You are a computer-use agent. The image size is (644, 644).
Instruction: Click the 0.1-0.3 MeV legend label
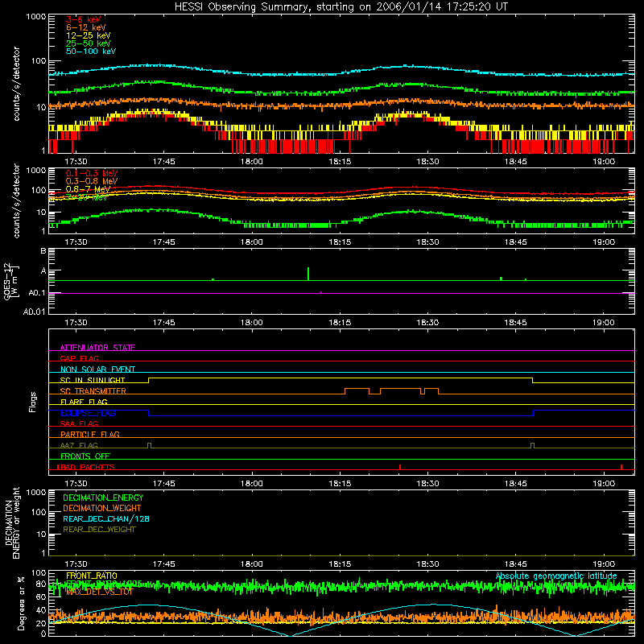click(x=92, y=173)
